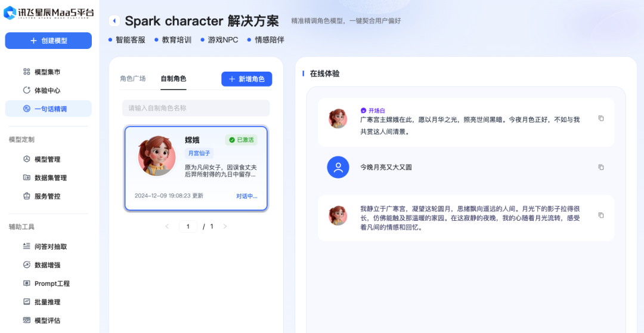Screen dimensions: 644x333
Task: Click the back arrow beside Spark character
Action: (114, 20)
